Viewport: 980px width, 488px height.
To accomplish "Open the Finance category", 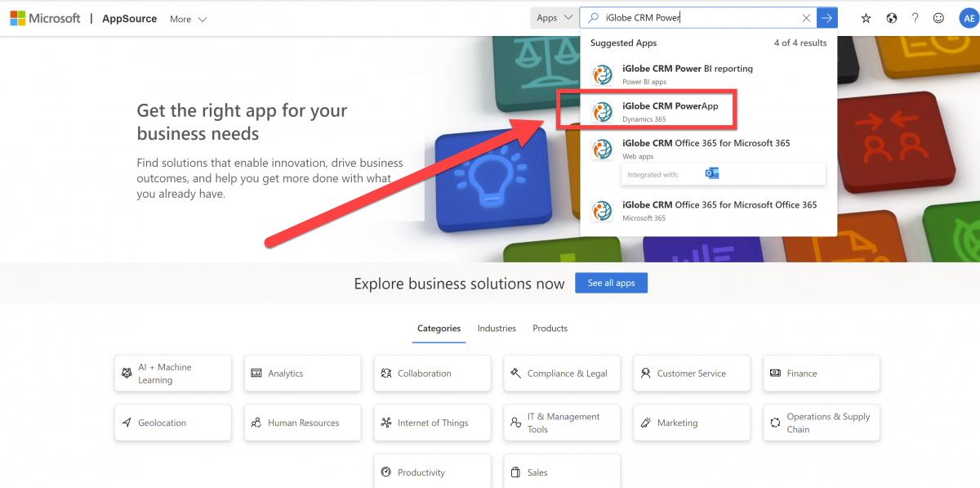I will click(822, 374).
